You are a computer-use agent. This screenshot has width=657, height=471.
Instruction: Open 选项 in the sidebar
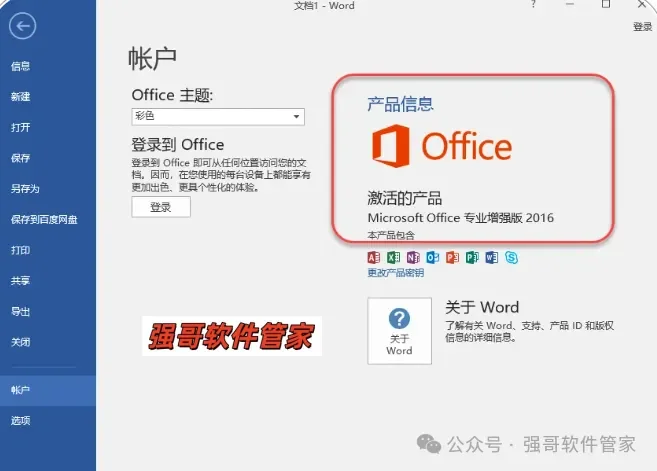pos(21,420)
